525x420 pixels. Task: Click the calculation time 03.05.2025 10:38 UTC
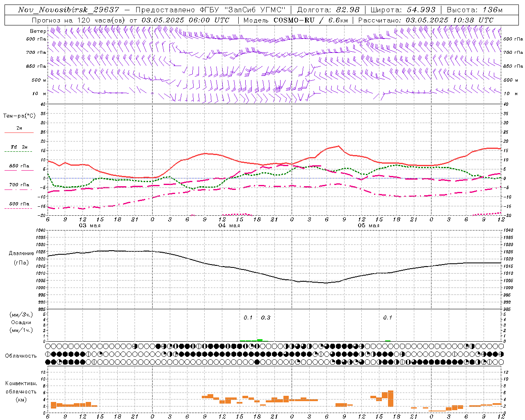[x=450, y=20]
